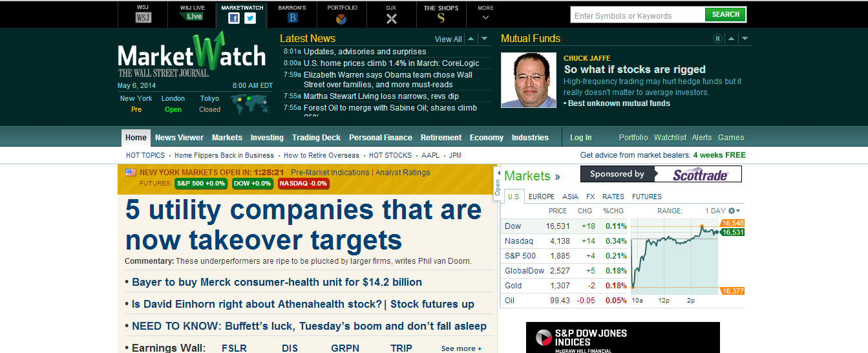The height and width of the screenshot is (353, 868).
Task: Open the Investing menu
Action: (x=267, y=138)
